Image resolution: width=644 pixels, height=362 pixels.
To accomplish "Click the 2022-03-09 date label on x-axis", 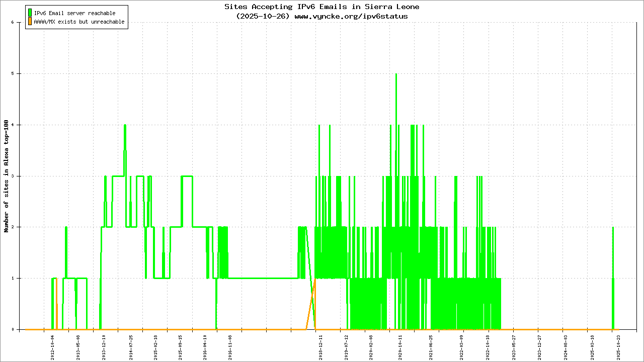I will (462, 346).
